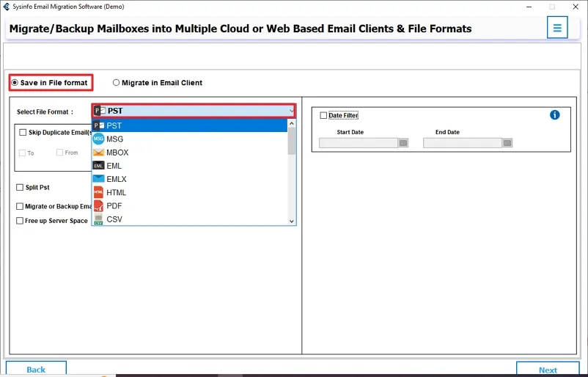Image resolution: width=588 pixels, height=377 pixels.
Task: Collapse the Select File Format combo box arrow
Action: click(x=291, y=111)
